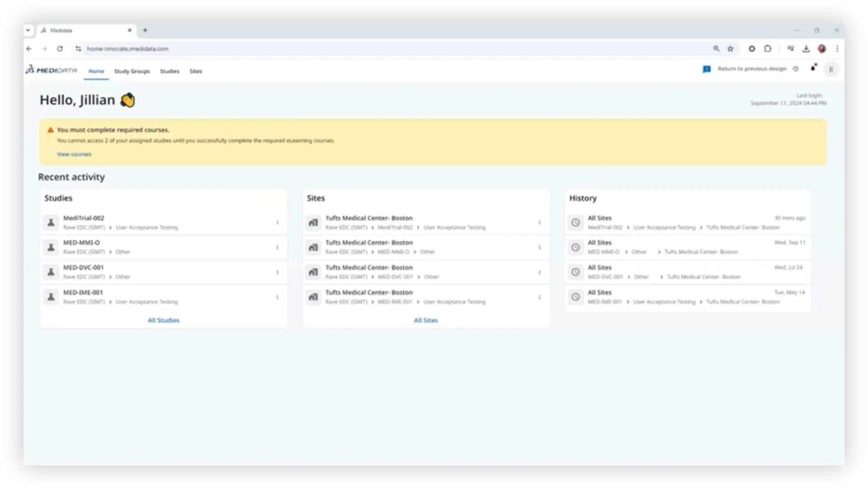Switch to the Study Groups tab
Viewport: 868px width, 488px height.
[x=132, y=71]
